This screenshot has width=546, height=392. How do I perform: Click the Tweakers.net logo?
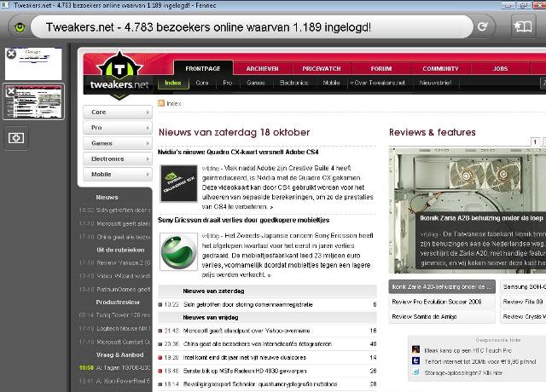coord(119,75)
